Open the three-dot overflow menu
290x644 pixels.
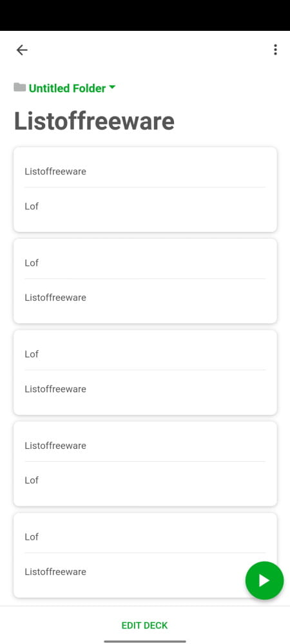[275, 50]
